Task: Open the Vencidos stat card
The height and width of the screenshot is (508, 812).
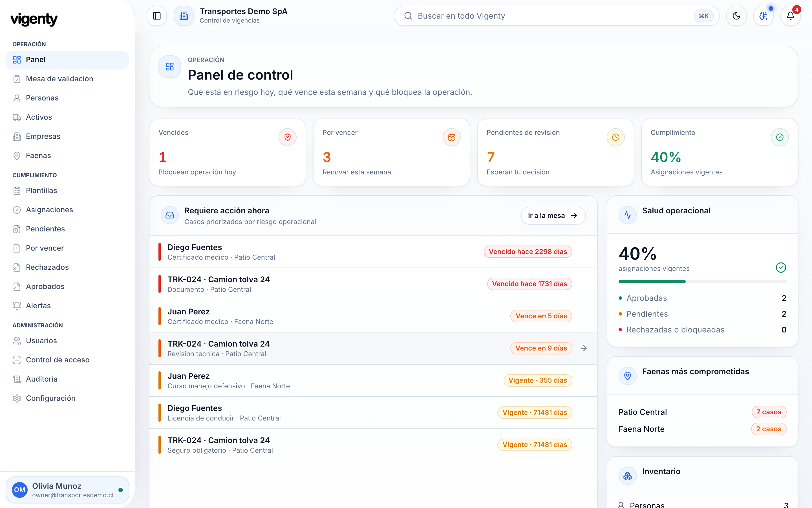Action: tap(228, 152)
